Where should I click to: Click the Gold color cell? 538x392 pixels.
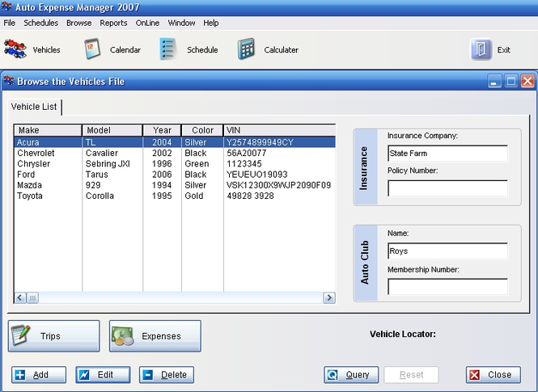194,196
